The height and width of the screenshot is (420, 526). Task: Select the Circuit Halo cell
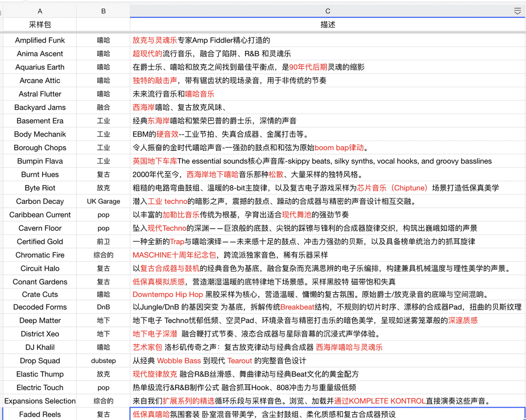[x=39, y=268]
